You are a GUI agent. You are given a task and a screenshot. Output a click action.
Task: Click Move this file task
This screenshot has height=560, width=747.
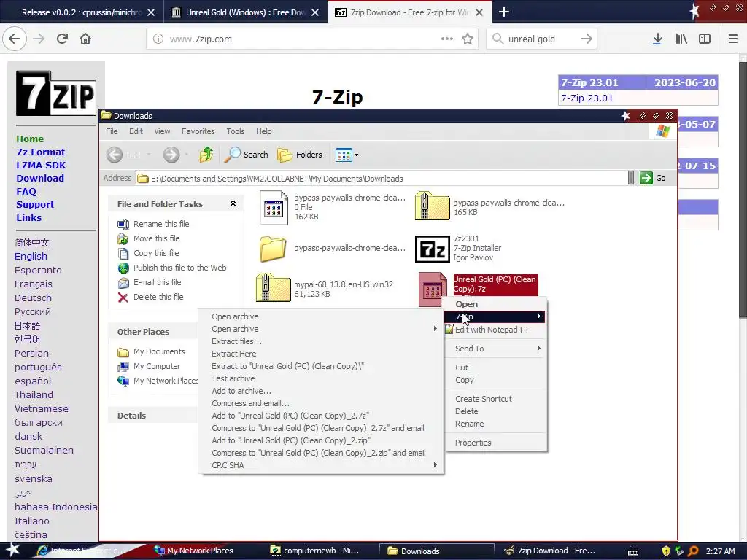point(156,238)
